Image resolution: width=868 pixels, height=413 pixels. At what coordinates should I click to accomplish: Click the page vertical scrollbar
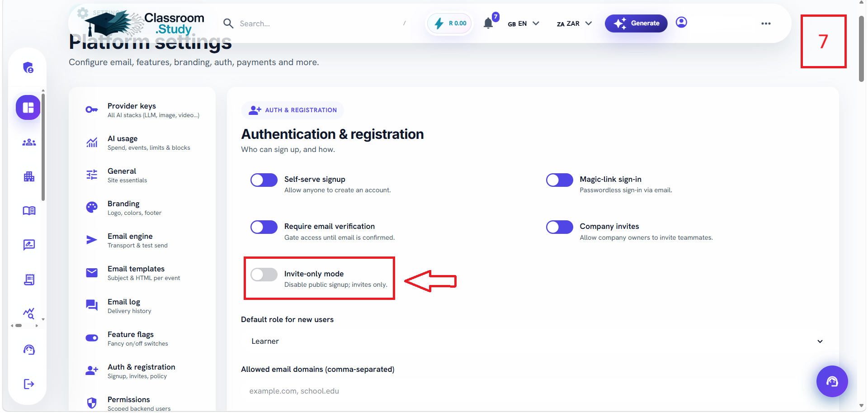pos(862,49)
